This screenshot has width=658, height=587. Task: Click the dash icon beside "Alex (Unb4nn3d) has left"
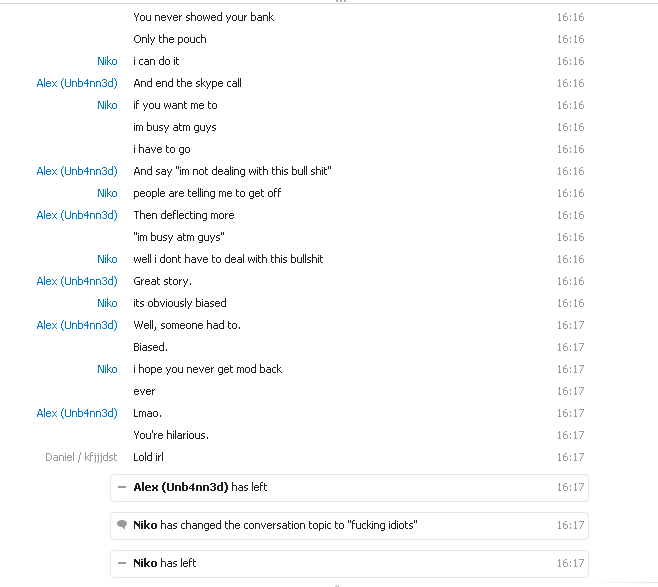(122, 487)
